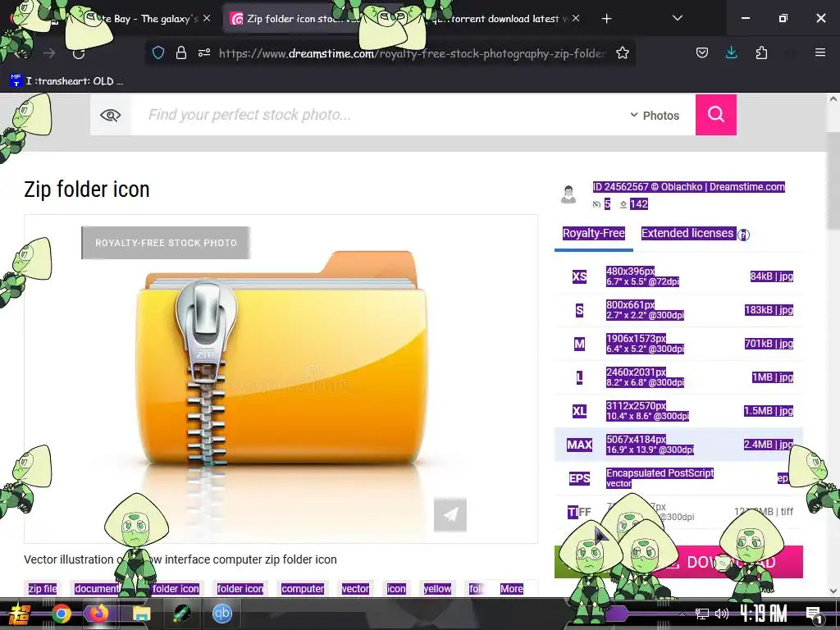
Task: Open Chrome from the taskbar
Action: pyautogui.click(x=62, y=614)
